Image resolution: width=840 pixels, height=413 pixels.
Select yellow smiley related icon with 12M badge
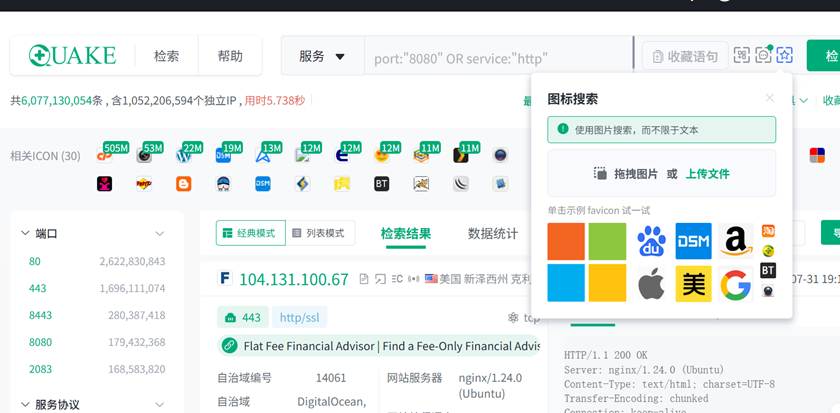click(x=381, y=155)
